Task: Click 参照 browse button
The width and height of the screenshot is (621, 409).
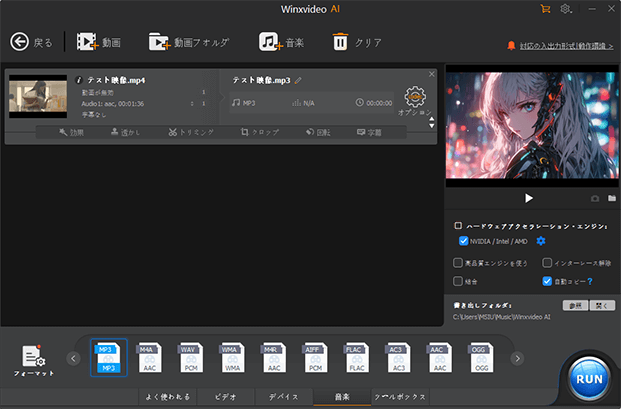Action: 575,305
